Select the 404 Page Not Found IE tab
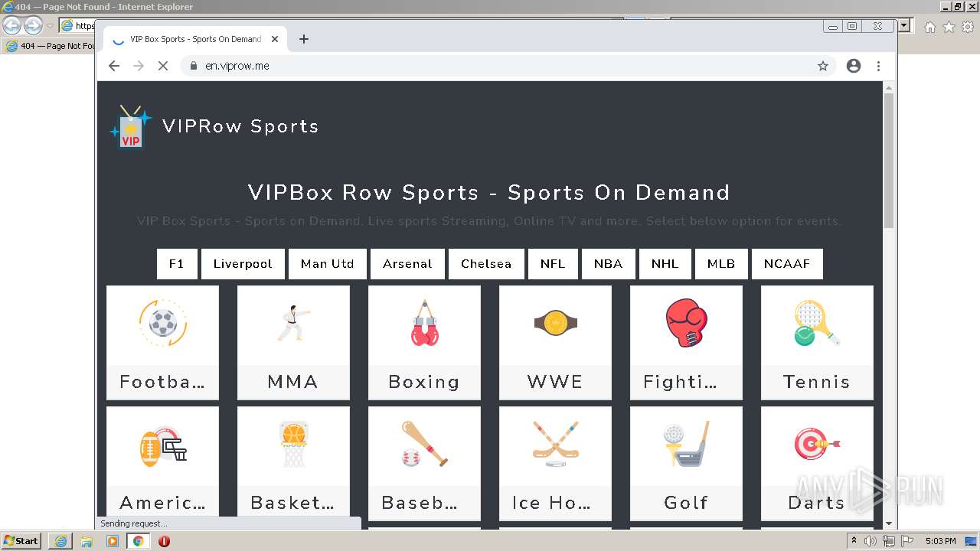This screenshot has height=551, width=980. (x=50, y=46)
